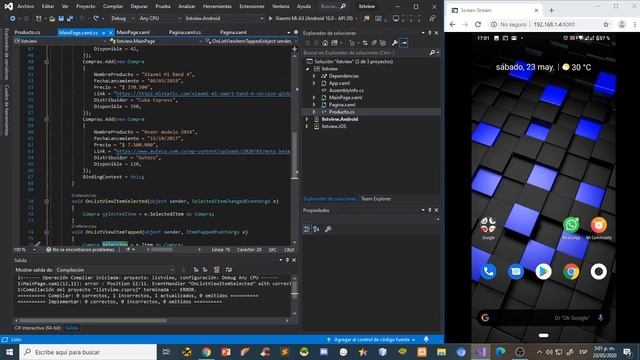The image size is (640, 360).
Task: Open listview.MainPage class navigation dropdown
Action: point(156,41)
